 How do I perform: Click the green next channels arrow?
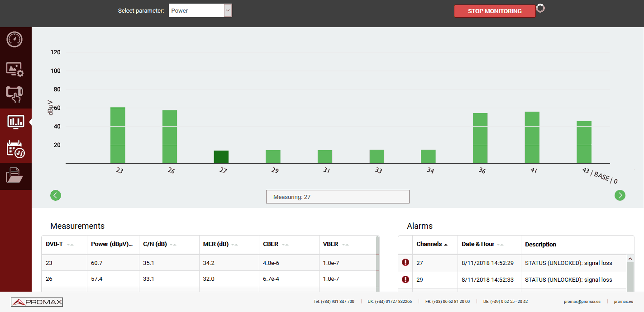(x=620, y=195)
